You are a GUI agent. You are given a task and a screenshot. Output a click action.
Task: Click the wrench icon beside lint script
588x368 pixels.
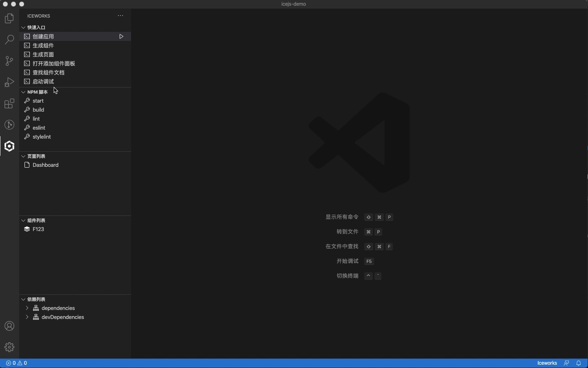click(27, 119)
